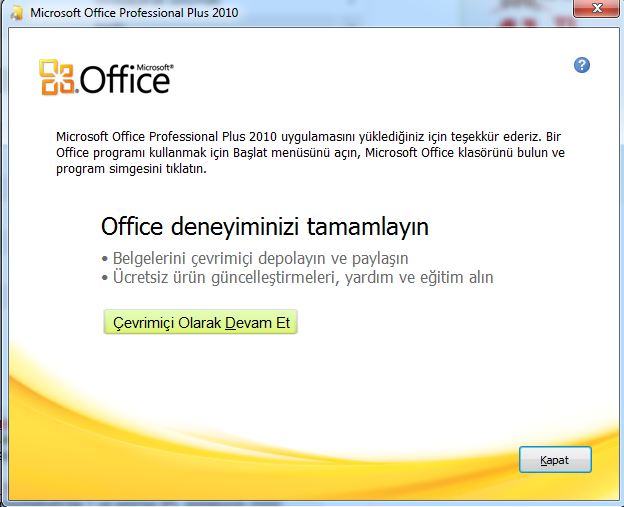
Task: Click the Kapat button
Action: coord(555,460)
